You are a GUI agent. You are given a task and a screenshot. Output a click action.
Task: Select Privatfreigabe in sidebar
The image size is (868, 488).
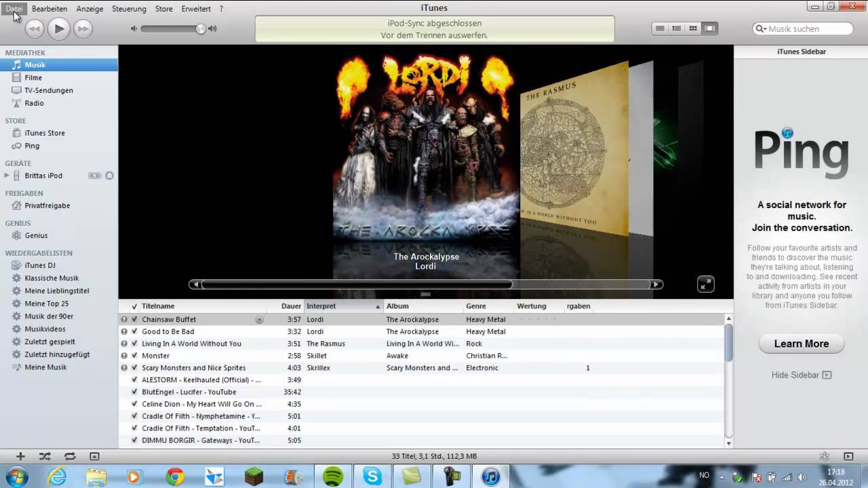point(47,205)
